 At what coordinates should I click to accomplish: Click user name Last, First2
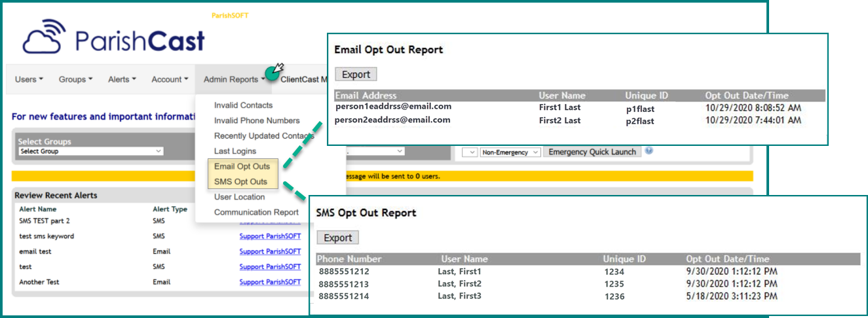(x=459, y=284)
